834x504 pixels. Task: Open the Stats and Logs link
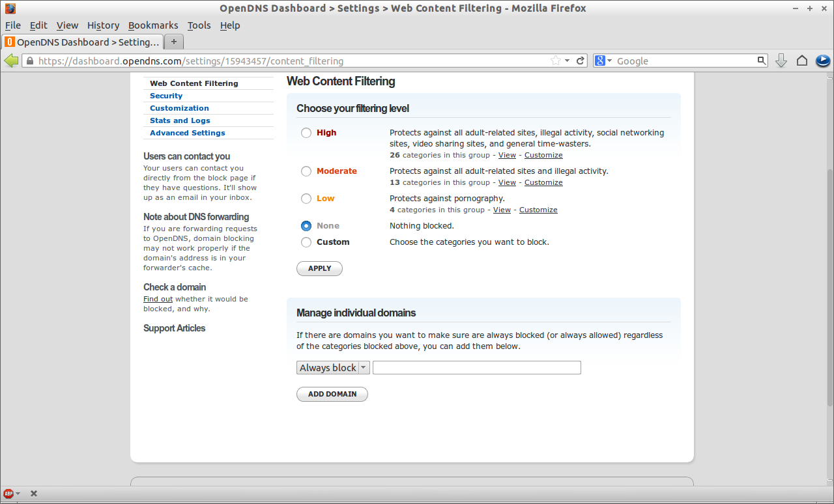180,120
